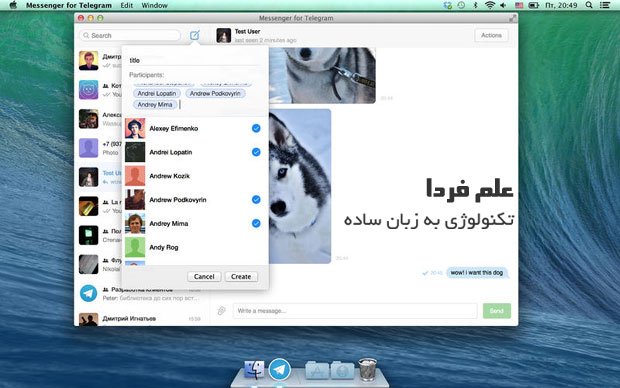Click the Write a message field
620x388 pixels.
point(355,311)
